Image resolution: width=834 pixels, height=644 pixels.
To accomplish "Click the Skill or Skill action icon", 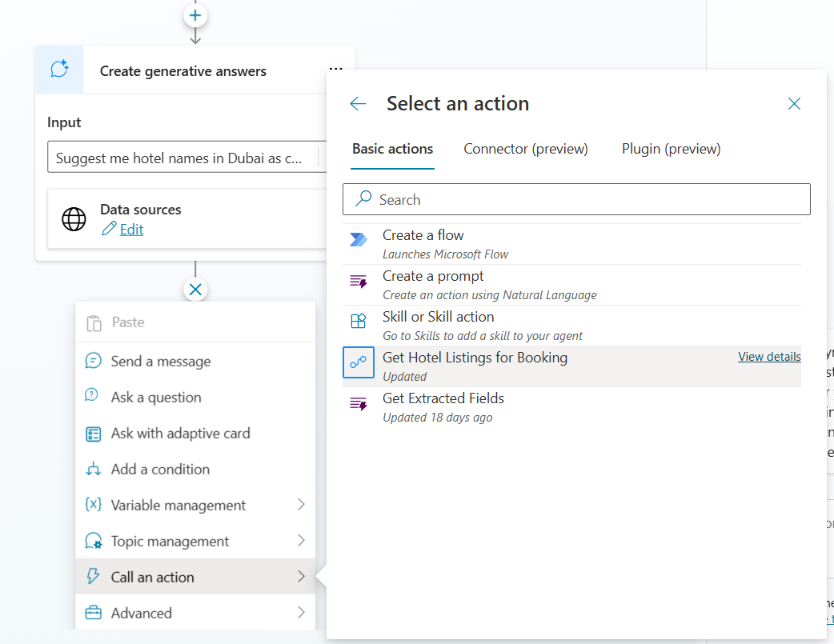I will pyautogui.click(x=358, y=322).
